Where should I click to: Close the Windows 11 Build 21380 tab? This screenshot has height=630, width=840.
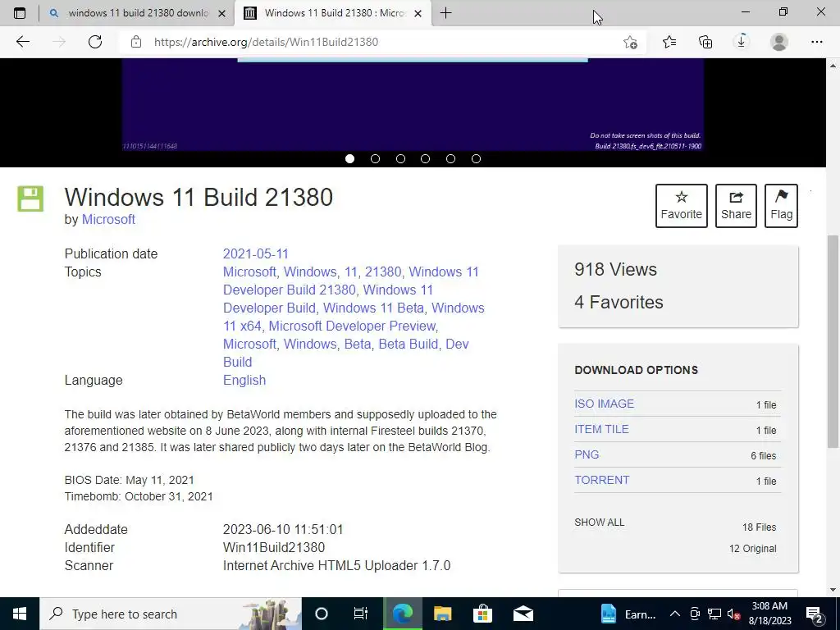[418, 13]
